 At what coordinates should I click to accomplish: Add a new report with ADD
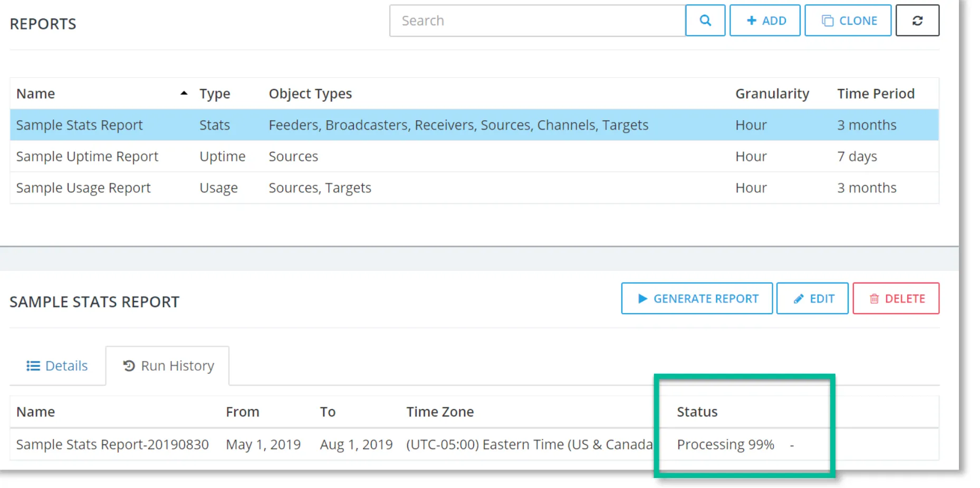pos(765,21)
